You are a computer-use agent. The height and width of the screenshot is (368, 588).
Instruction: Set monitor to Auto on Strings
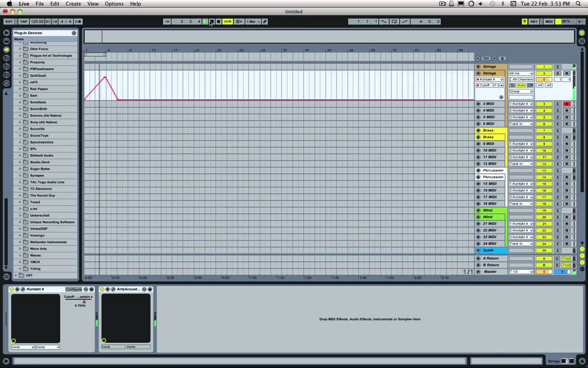[x=521, y=85]
